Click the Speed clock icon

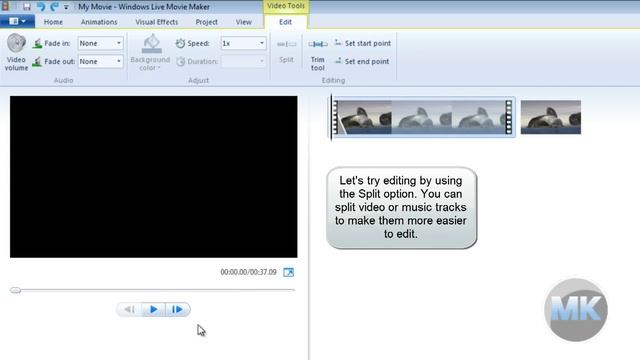coord(180,43)
